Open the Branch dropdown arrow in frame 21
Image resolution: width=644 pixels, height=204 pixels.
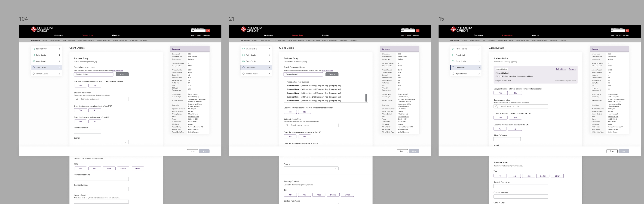tap(335, 168)
